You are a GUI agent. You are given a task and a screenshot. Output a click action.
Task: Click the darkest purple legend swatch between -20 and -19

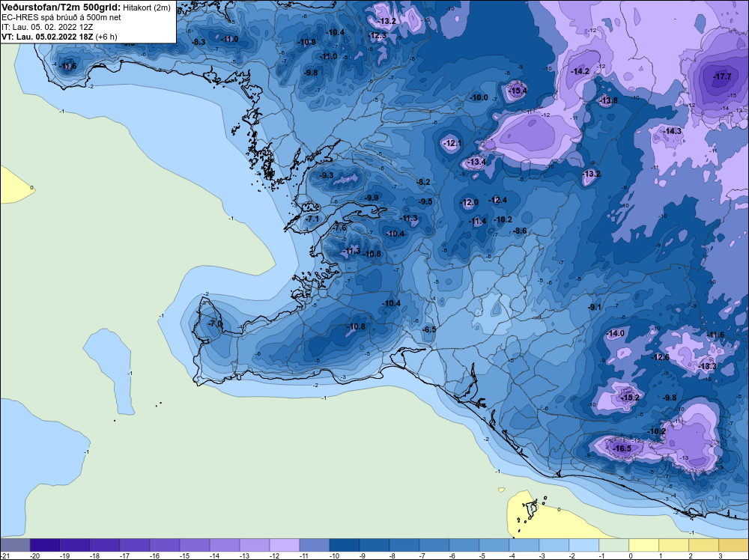click(x=45, y=545)
